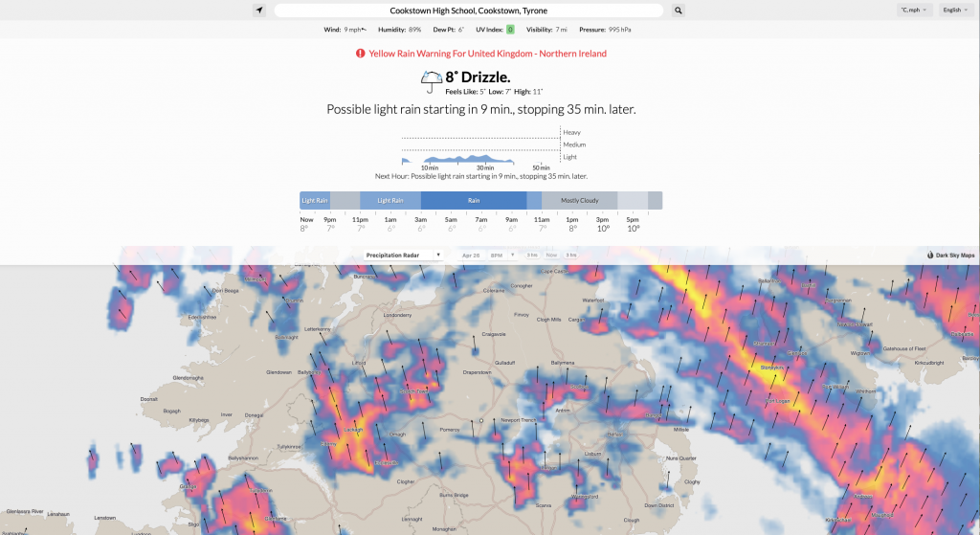Click the current location arrow icon
This screenshot has width=980, height=535.
(258, 10)
